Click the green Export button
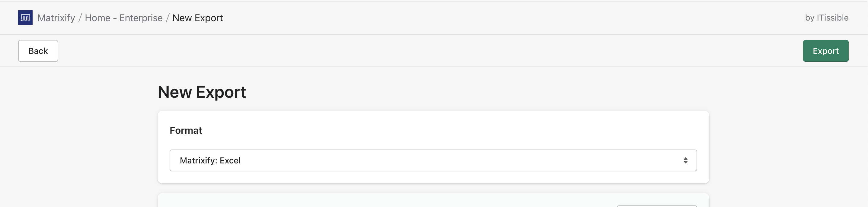The image size is (868, 207). click(x=825, y=51)
